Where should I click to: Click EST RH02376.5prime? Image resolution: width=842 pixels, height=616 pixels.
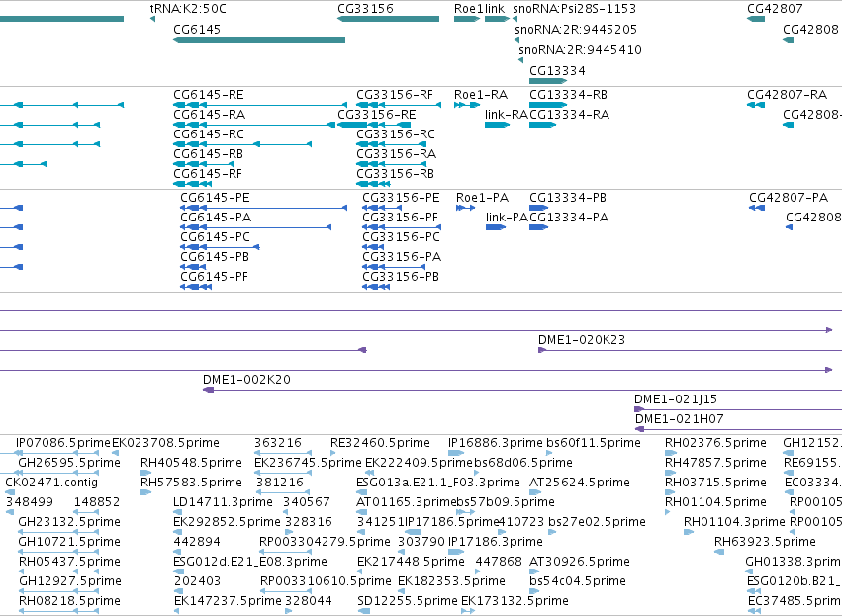point(715,443)
